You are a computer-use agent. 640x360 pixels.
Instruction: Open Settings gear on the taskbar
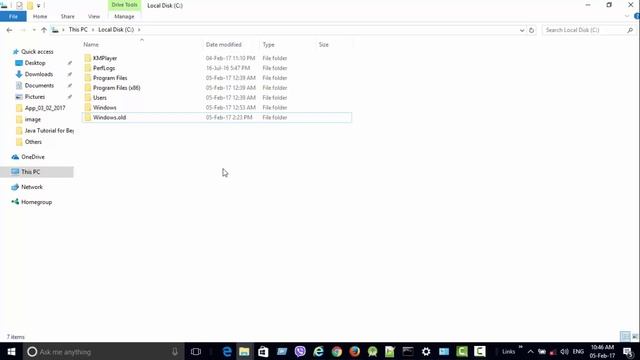426,351
